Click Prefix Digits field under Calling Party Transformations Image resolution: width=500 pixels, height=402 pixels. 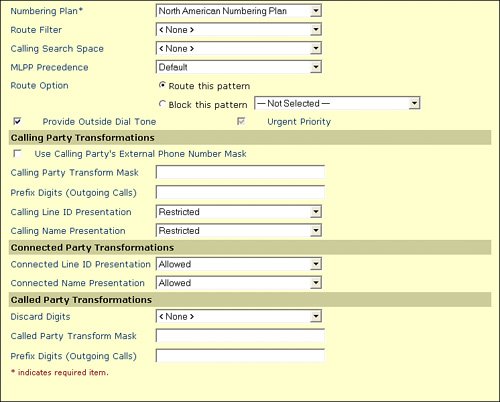click(x=240, y=192)
